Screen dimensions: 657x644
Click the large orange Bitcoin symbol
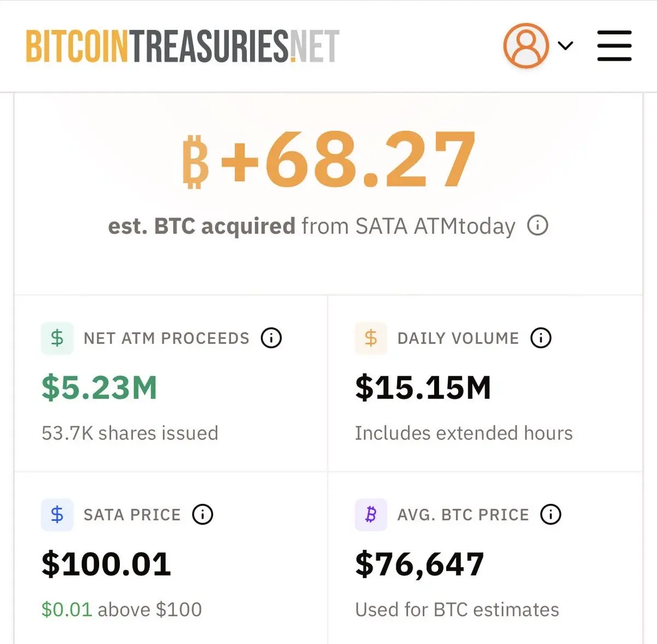[195, 162]
